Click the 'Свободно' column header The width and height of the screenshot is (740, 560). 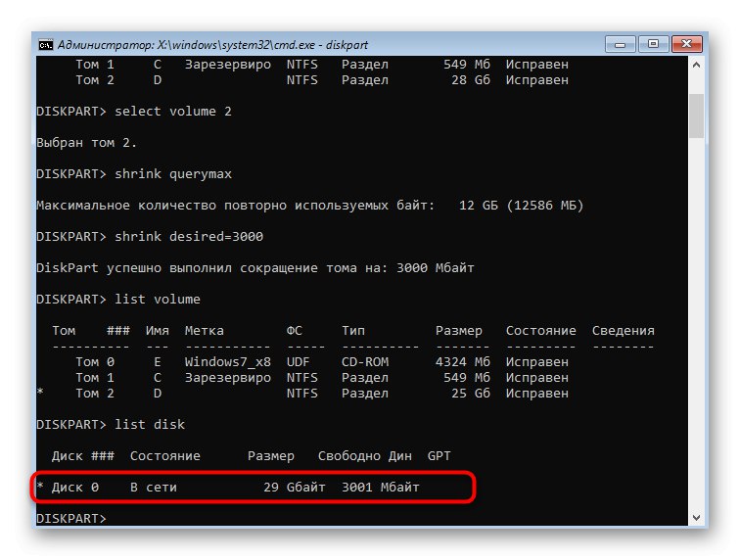point(348,456)
